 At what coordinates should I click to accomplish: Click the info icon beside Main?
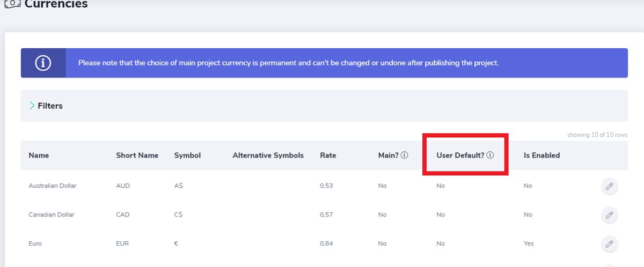pos(405,155)
